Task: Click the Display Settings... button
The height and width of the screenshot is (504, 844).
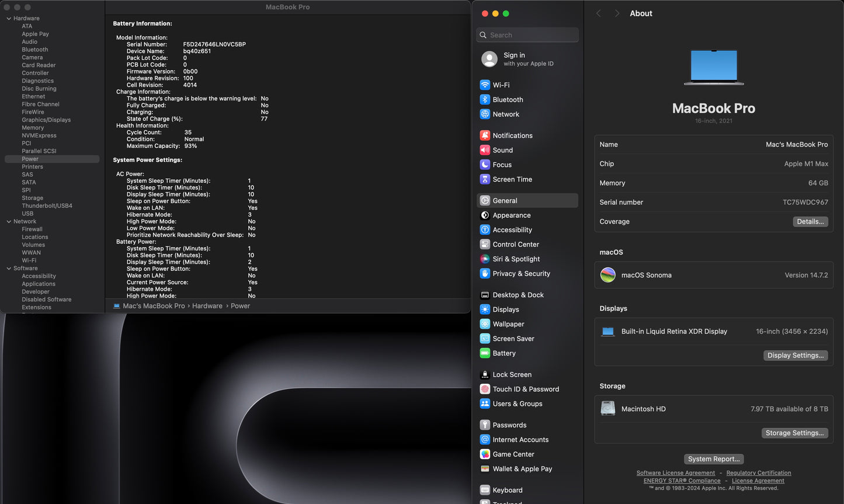Action: (796, 355)
